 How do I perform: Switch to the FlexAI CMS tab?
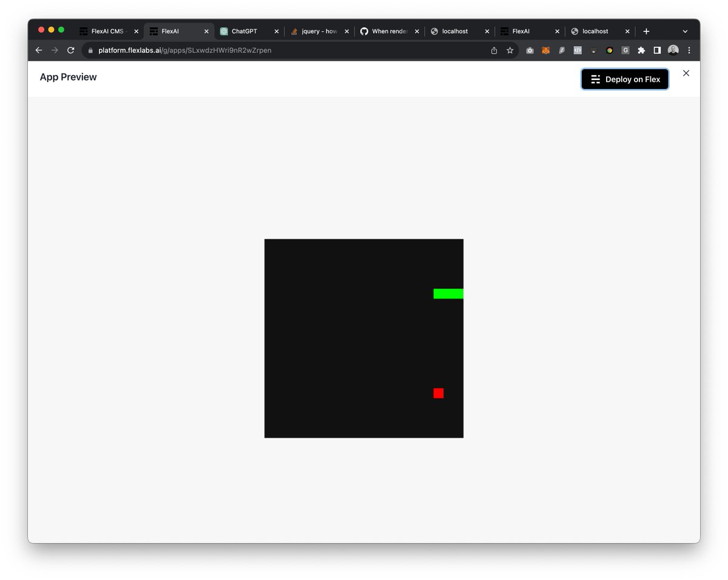[106, 31]
